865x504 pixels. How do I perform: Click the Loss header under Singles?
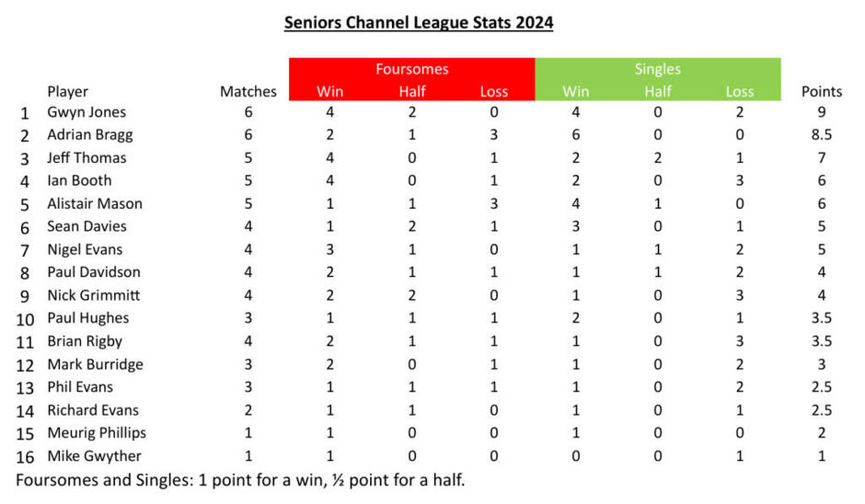(739, 91)
